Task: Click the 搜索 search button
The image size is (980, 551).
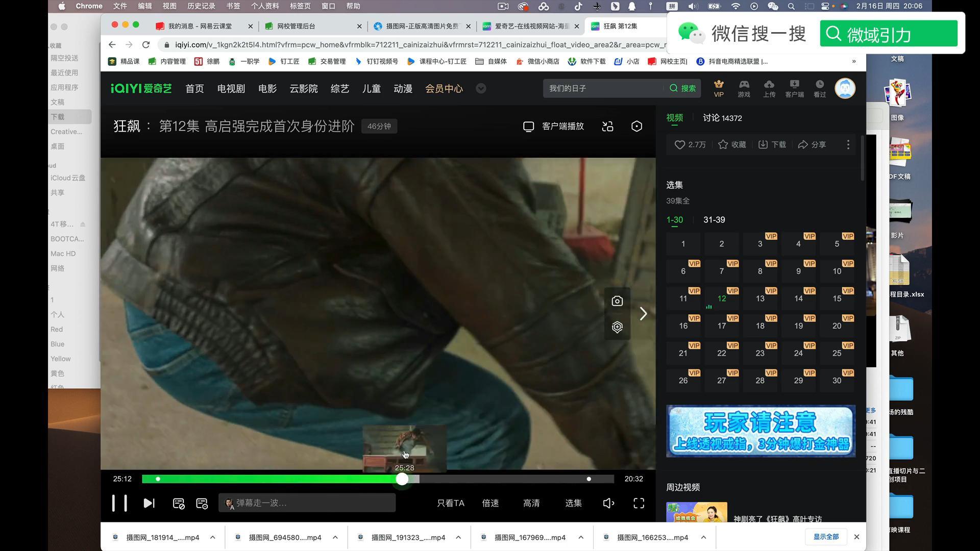Action: coord(682,88)
